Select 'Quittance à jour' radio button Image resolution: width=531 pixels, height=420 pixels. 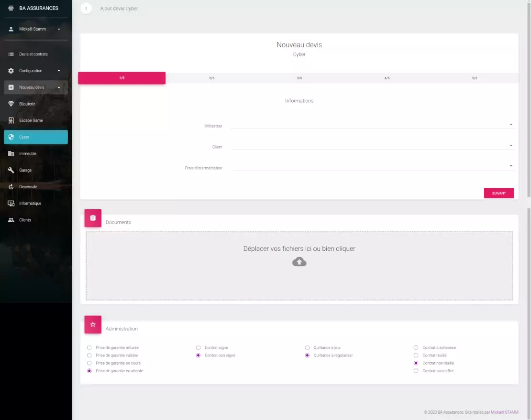(308, 348)
